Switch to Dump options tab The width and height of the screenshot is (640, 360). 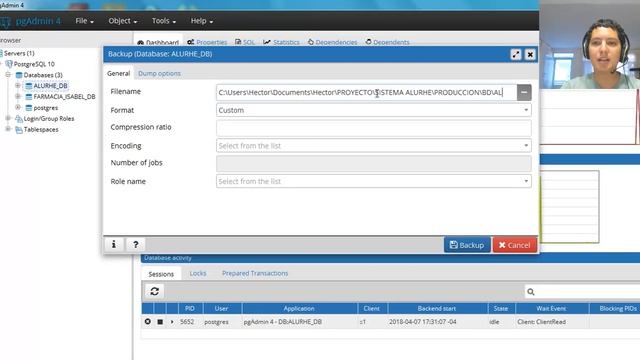(159, 73)
